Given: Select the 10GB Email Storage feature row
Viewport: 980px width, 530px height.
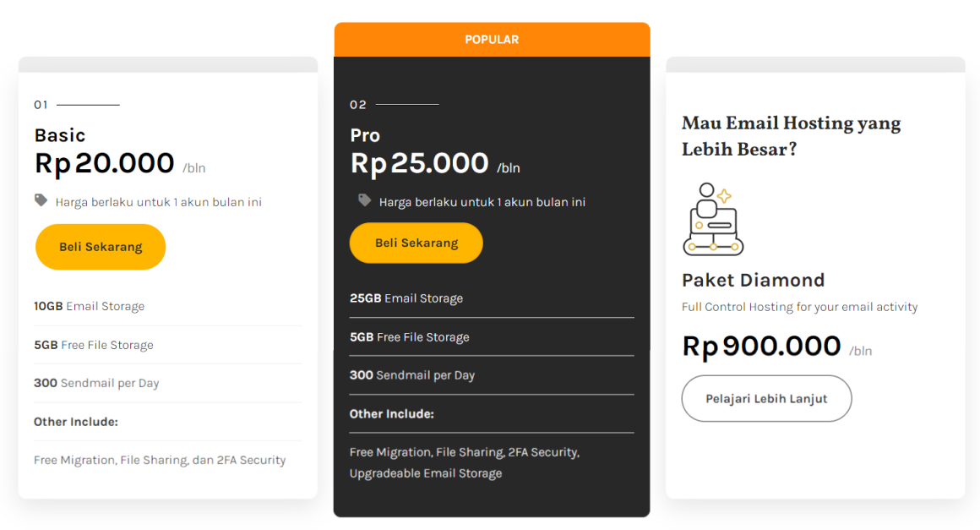Looking at the screenshot, I should pos(89,306).
